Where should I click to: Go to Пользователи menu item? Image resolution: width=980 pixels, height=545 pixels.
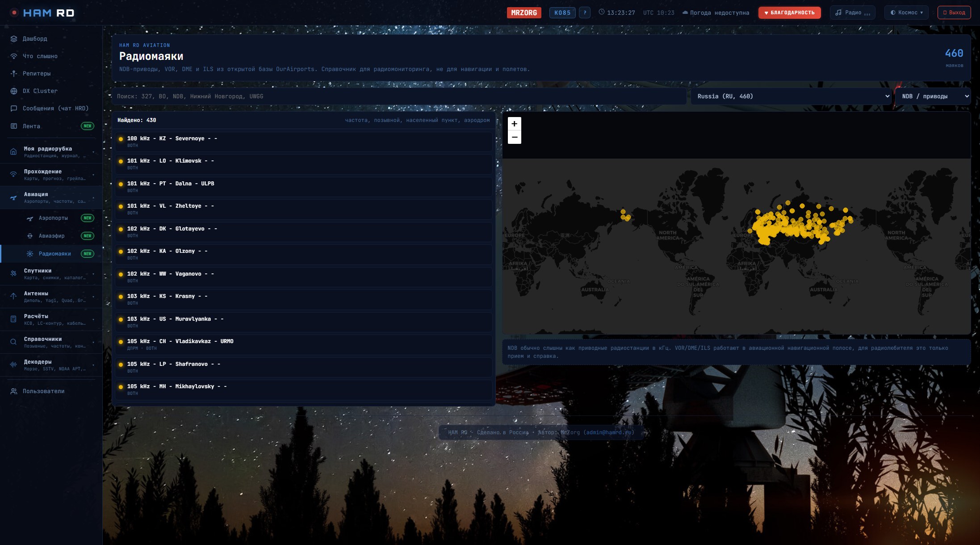51,391
